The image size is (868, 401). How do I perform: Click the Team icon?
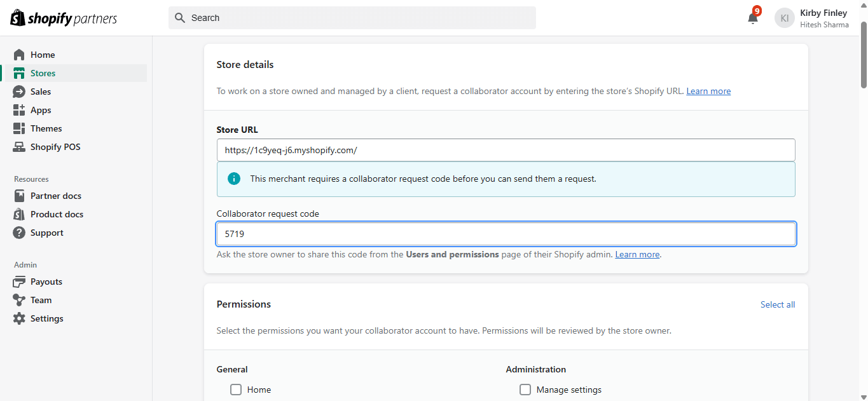click(19, 300)
